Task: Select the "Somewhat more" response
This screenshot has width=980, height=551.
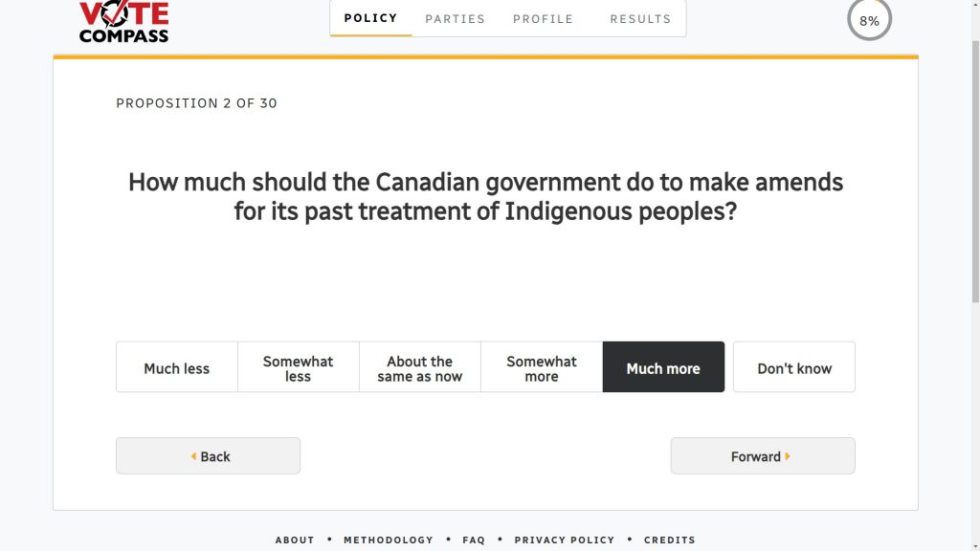Action: 542,367
